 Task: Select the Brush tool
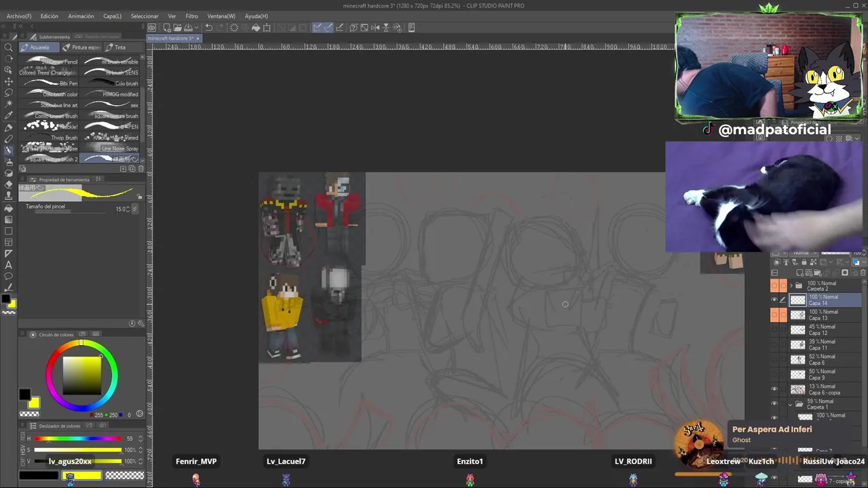[9, 150]
